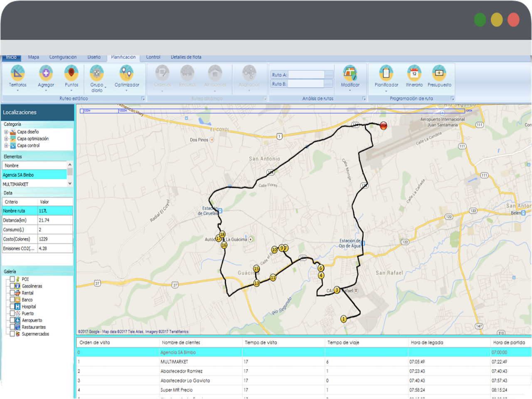Click route stop marker 11 on map
This screenshot has height=399, width=532.
(x=273, y=278)
